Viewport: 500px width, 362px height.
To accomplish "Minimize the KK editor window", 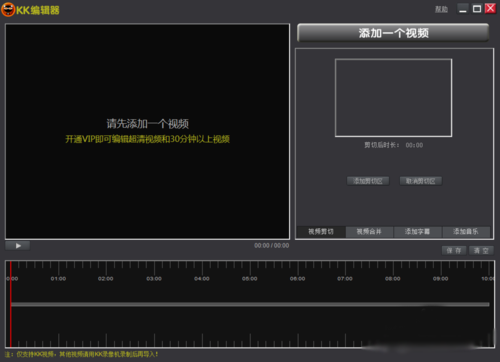I will tap(463, 9).
